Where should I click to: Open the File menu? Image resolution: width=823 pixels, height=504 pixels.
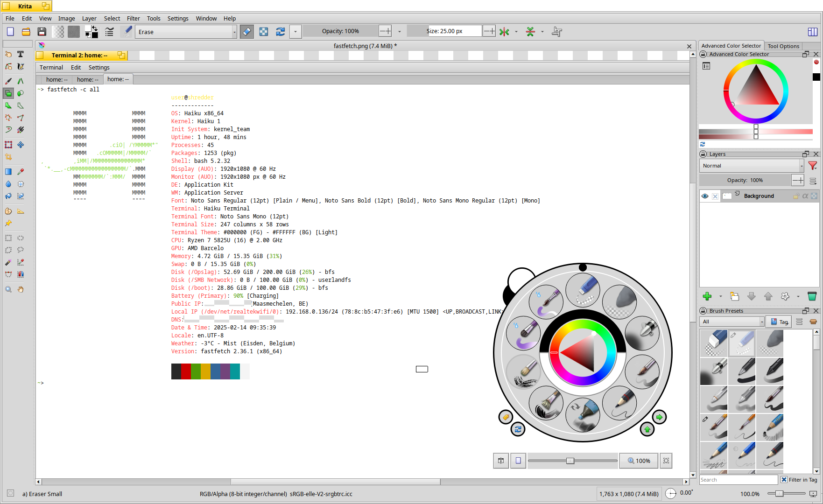click(x=10, y=19)
